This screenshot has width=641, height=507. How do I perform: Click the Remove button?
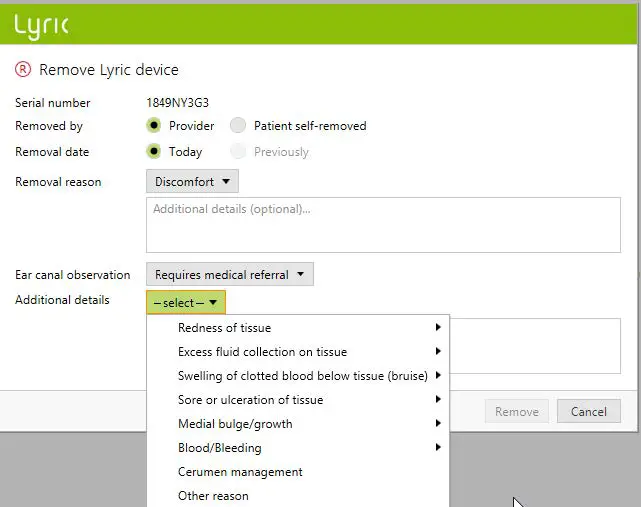517,411
